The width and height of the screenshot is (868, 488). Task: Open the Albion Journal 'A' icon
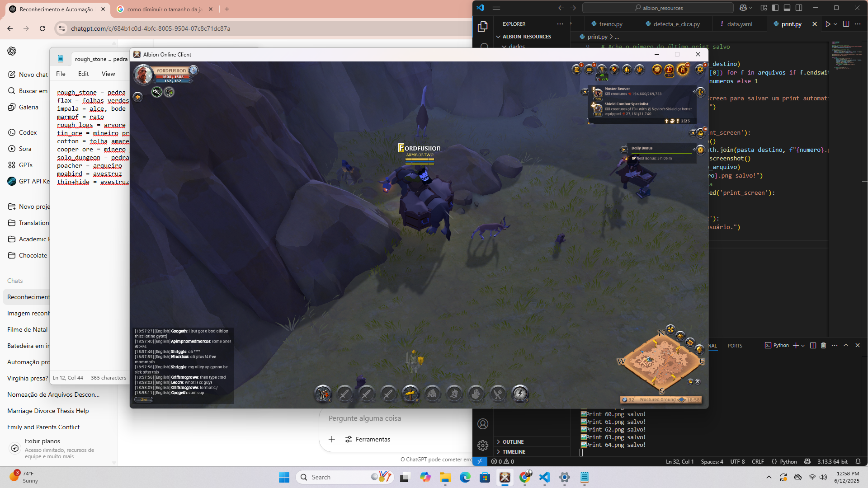coord(683,69)
